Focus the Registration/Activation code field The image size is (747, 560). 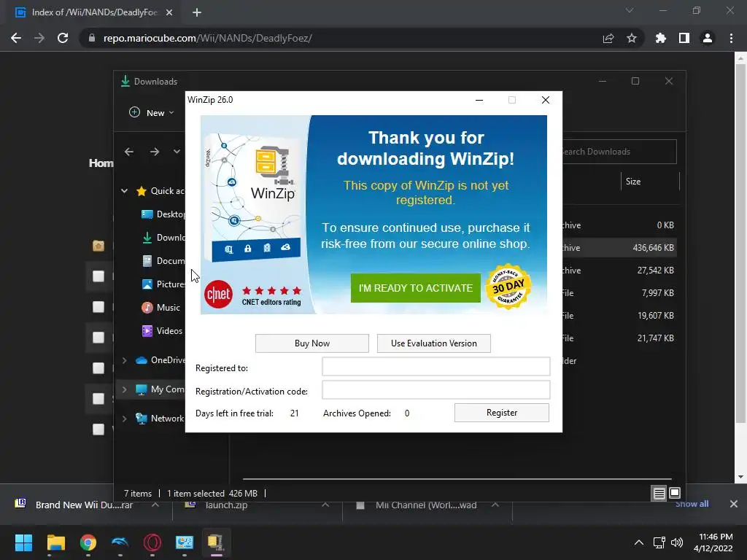[x=436, y=390]
